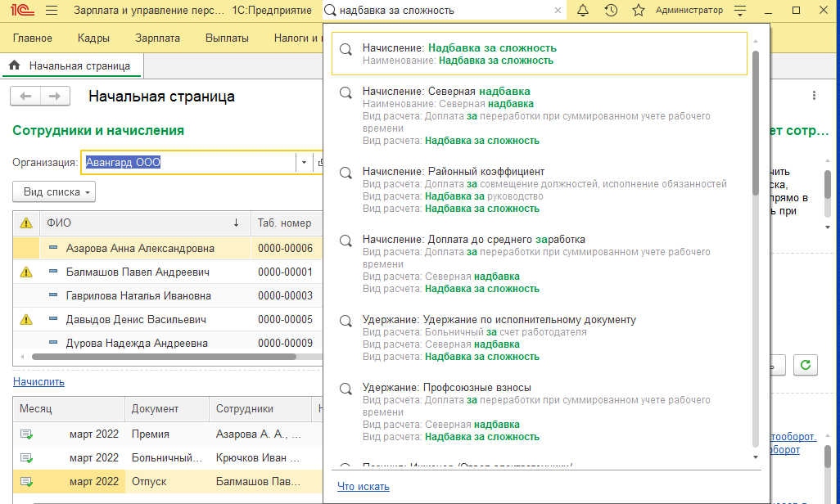Open the history clock icon
Image resolution: width=840 pixels, height=504 pixels.
611,11
